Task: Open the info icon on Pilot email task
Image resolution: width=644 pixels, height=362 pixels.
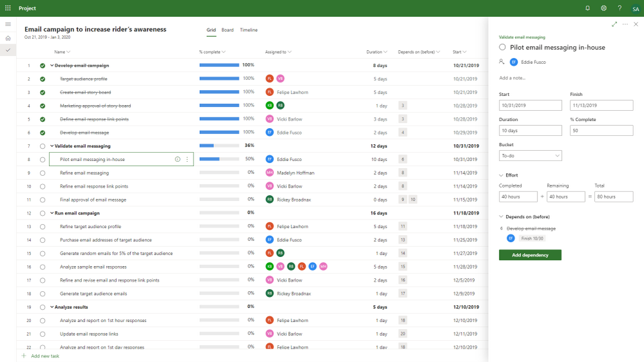Action: click(x=177, y=159)
